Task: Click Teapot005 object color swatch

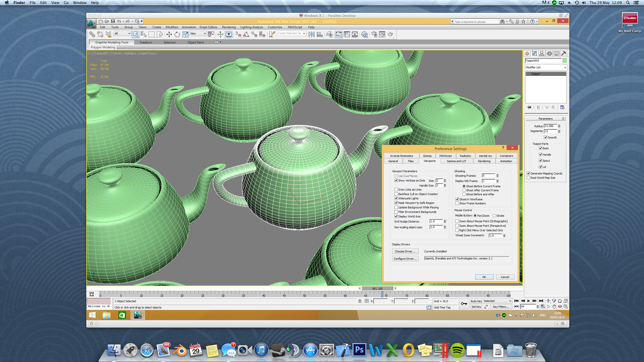Action: coord(565,60)
